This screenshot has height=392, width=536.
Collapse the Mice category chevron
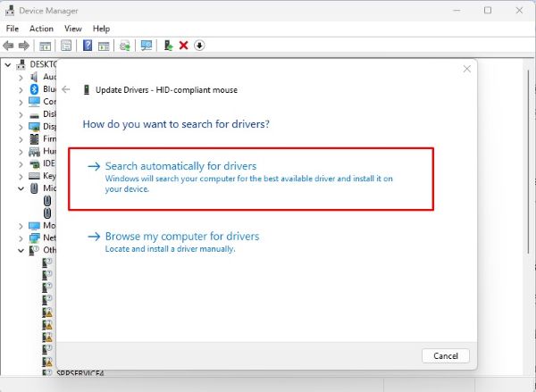[x=21, y=188]
